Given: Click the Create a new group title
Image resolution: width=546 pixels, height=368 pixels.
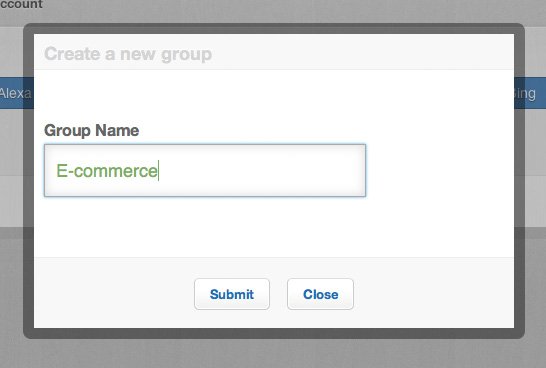Looking at the screenshot, I should pos(128,54).
